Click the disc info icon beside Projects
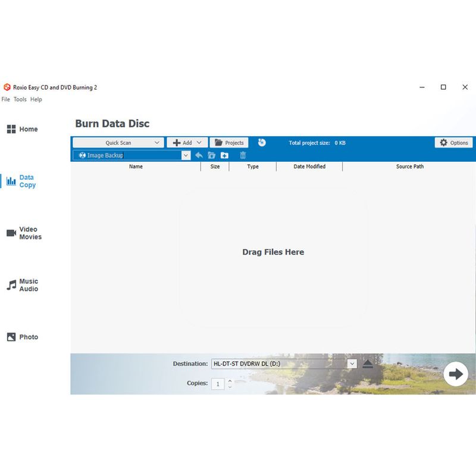This screenshot has height=476, width=476. tap(262, 142)
